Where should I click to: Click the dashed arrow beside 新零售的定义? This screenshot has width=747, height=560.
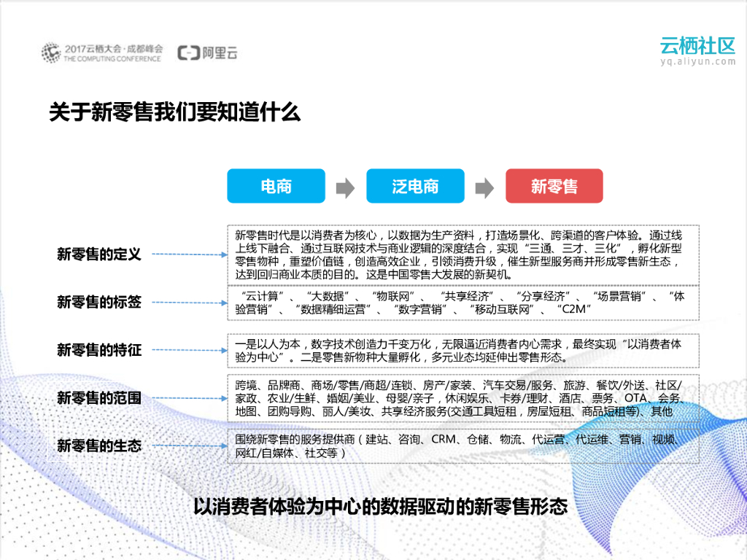click(x=190, y=254)
